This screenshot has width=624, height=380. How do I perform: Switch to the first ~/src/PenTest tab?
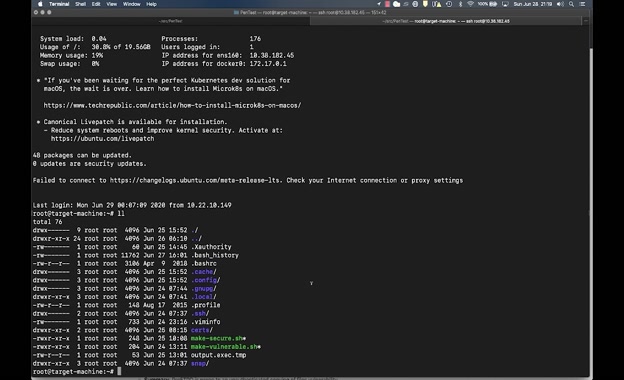[x=170, y=21]
